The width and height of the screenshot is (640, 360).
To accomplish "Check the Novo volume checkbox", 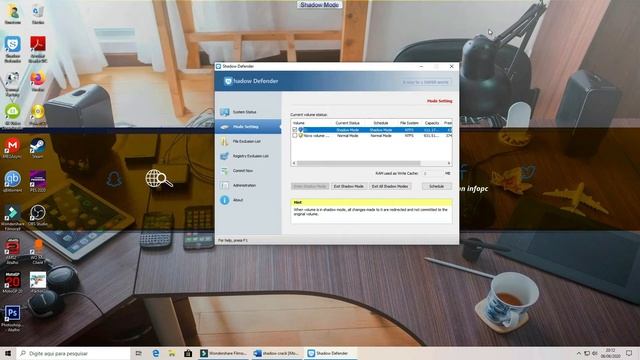I will [294, 136].
